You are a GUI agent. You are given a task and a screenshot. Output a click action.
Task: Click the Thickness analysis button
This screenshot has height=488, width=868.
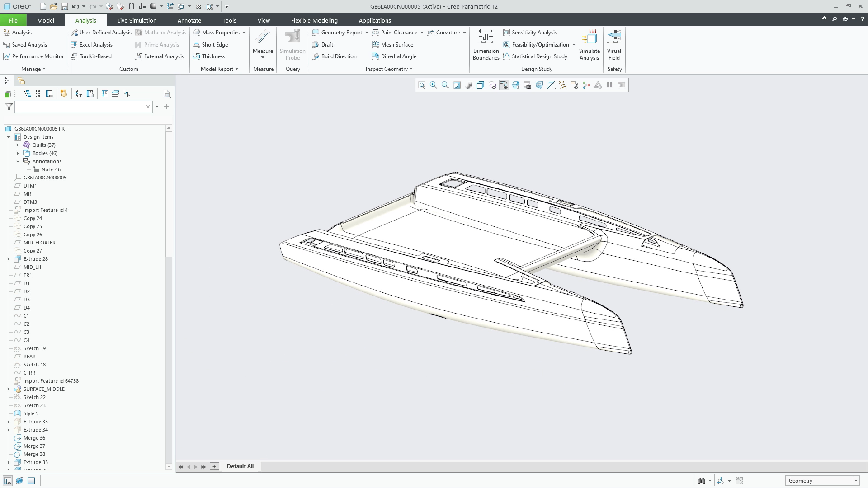tap(209, 56)
